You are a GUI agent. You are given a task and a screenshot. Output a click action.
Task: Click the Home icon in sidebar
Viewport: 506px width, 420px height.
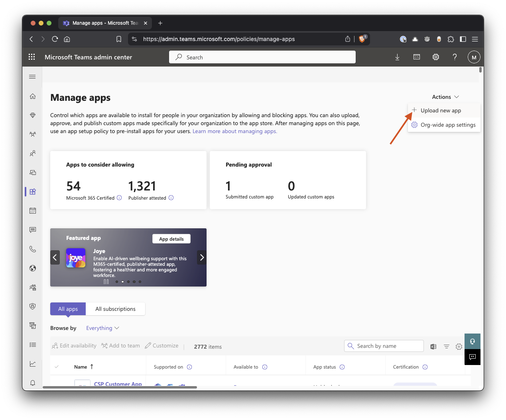pyautogui.click(x=33, y=96)
